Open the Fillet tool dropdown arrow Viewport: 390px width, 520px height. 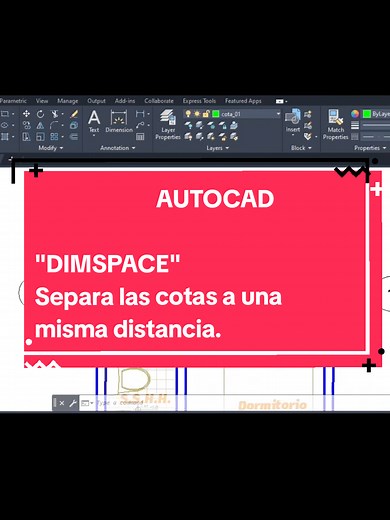tap(62, 125)
